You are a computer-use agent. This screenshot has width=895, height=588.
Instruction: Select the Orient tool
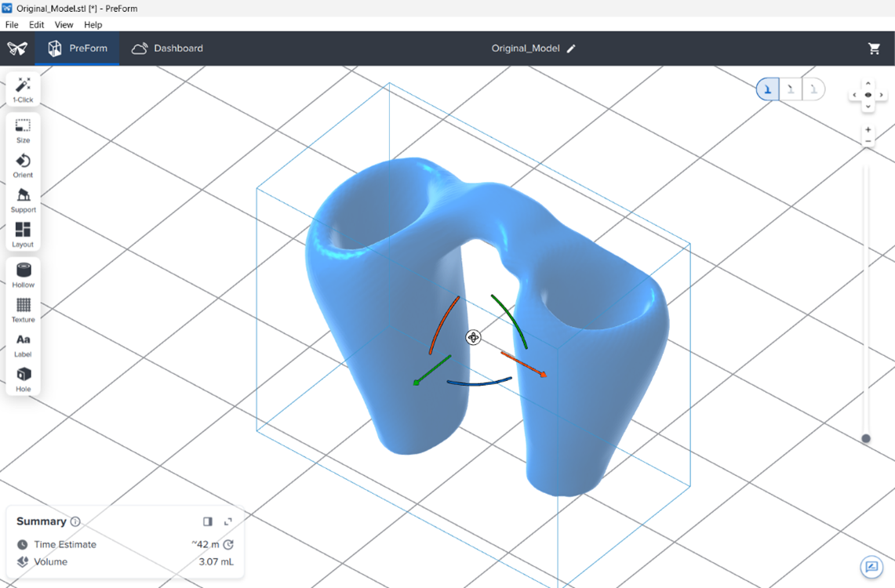[x=23, y=165]
